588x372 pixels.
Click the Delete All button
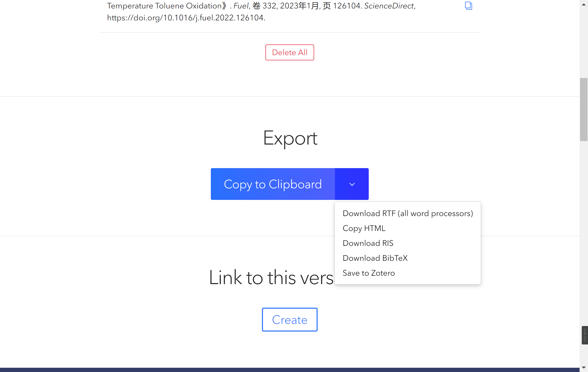tap(289, 52)
